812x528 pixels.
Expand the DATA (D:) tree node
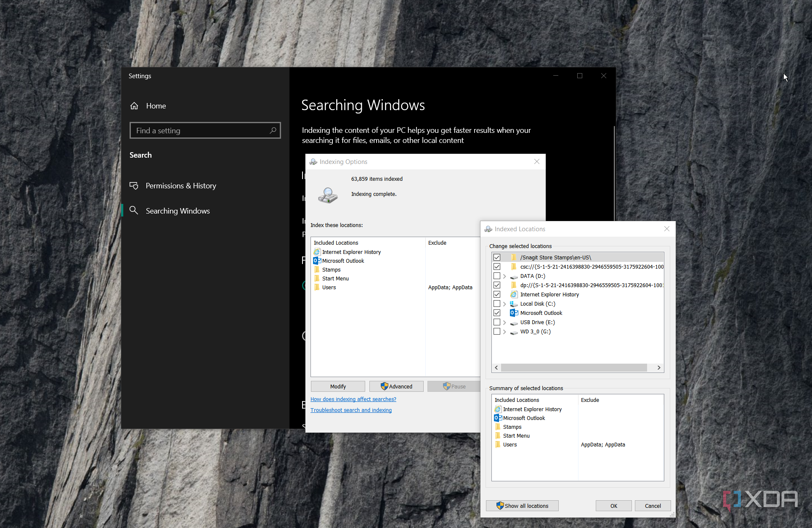504,276
